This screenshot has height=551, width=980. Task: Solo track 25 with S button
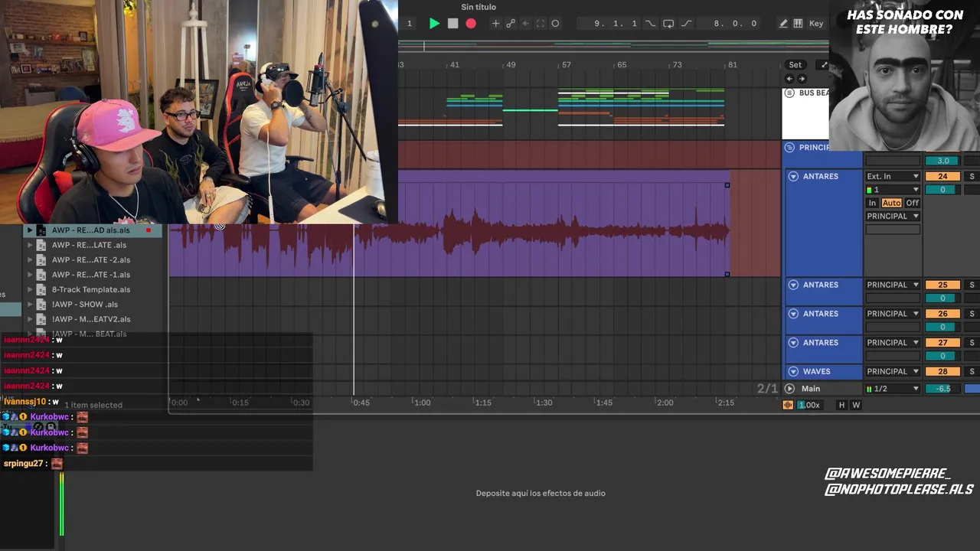pos(972,285)
